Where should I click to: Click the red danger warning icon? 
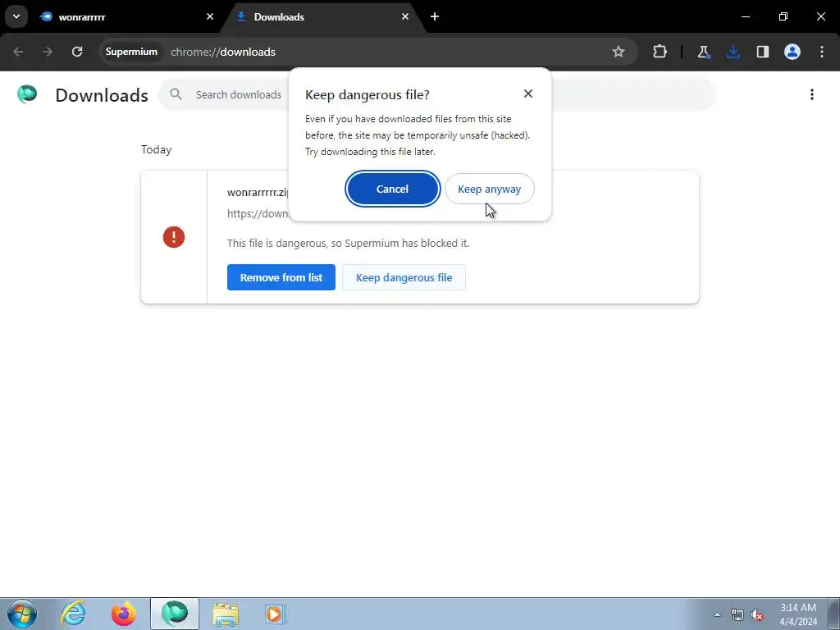pos(174,237)
